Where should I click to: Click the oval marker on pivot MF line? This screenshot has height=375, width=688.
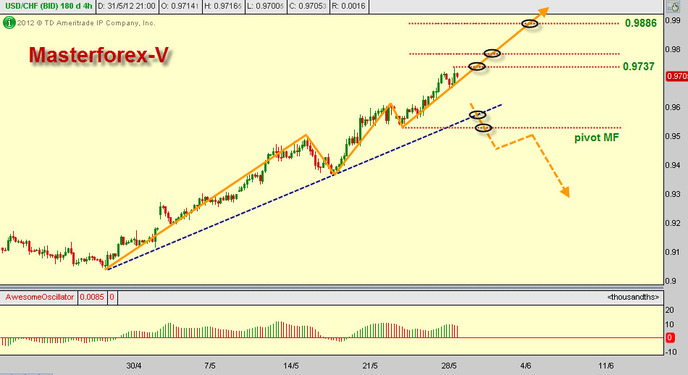tap(484, 128)
